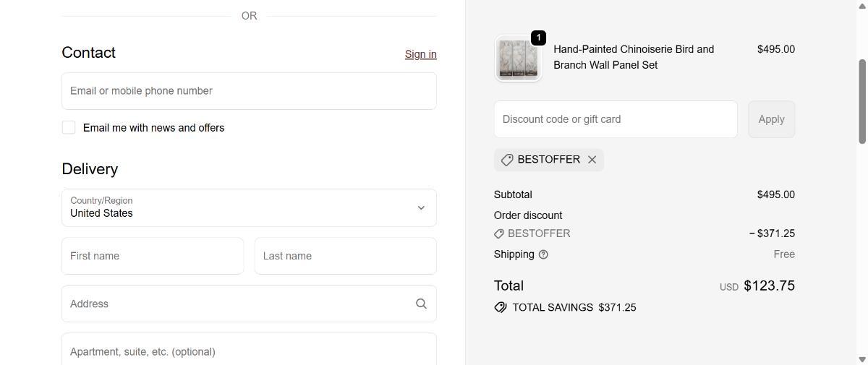Click the total savings tag icon
The height and width of the screenshot is (365, 868).
(501, 307)
